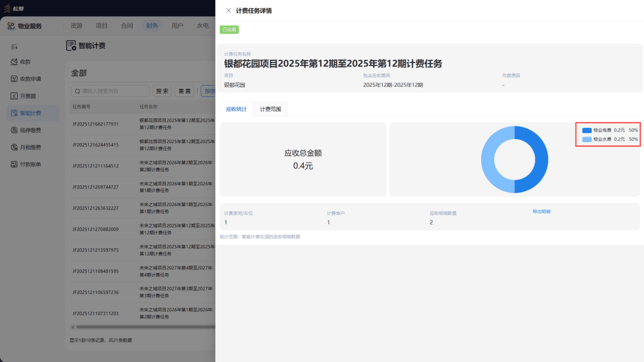Open 收款 from the sidebar icon
Screen dimensions: 644x362
15,62
